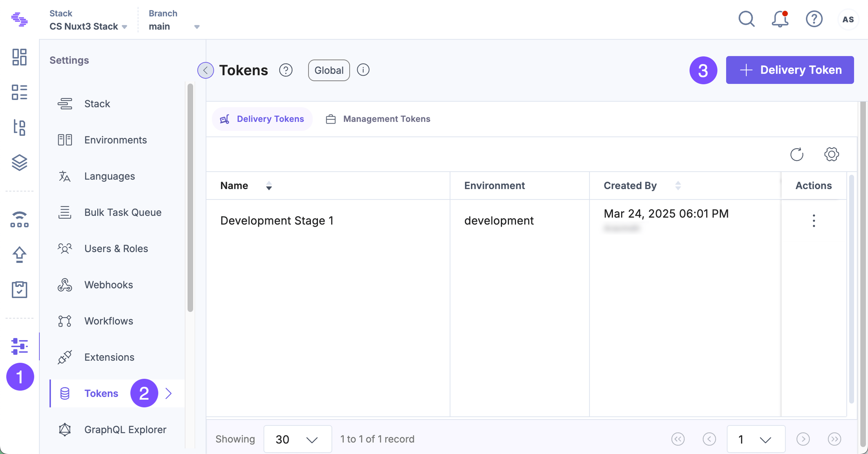Click the Contentstack logo icon
Viewport: 868px width, 454px height.
pyautogui.click(x=19, y=19)
